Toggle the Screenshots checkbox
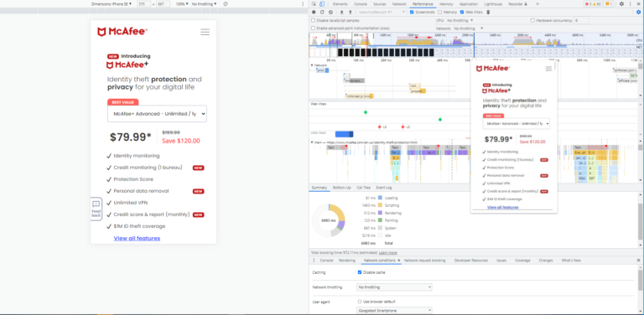The width and height of the screenshot is (644, 315). [x=412, y=12]
